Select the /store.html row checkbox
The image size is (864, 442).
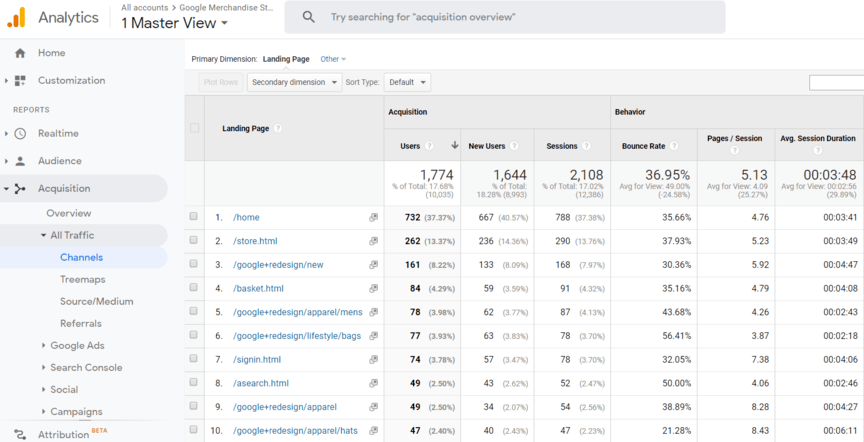[194, 241]
